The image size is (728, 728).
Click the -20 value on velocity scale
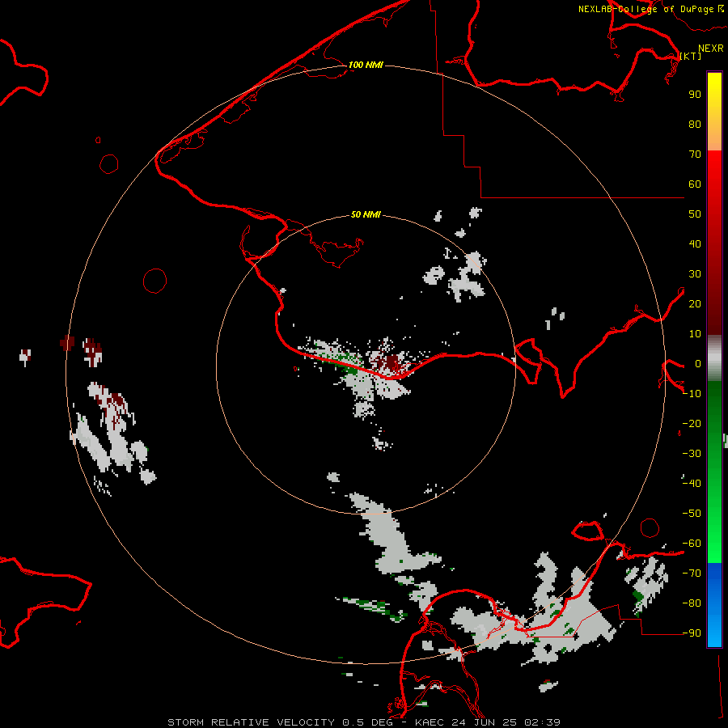pyautogui.click(x=692, y=423)
